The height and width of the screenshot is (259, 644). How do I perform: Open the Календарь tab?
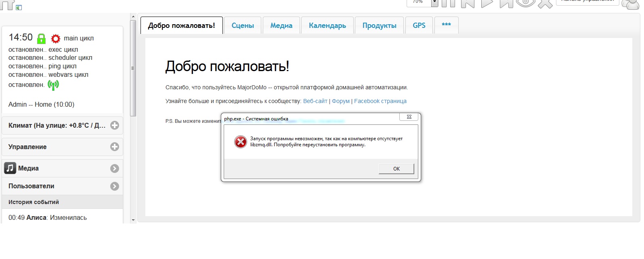click(327, 25)
